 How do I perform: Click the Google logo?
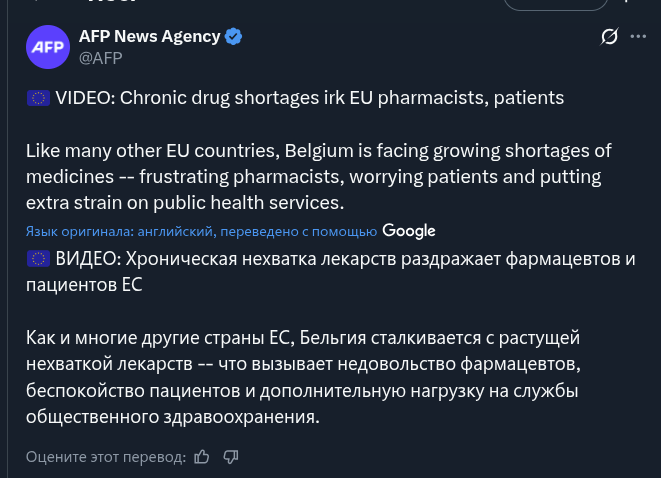408,231
